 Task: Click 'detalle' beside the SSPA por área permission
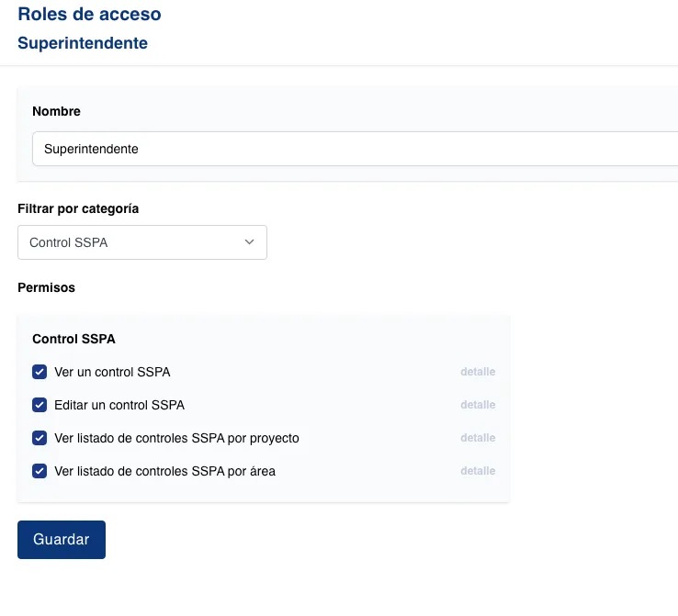point(478,471)
